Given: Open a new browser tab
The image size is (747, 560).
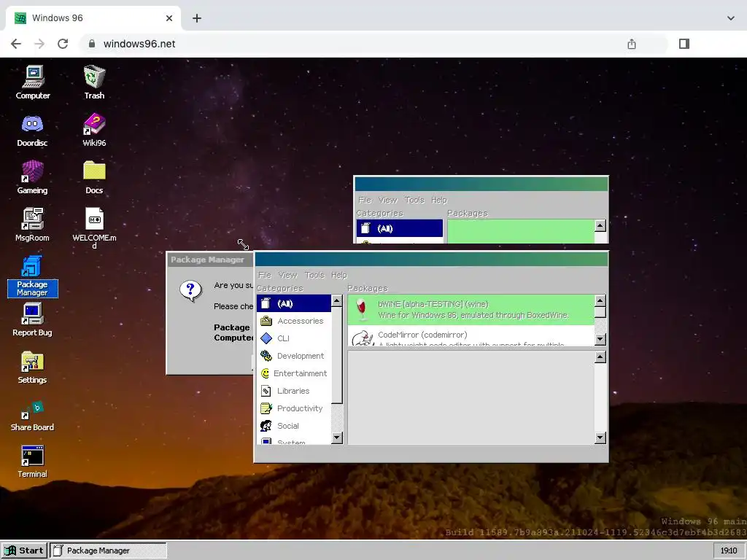Looking at the screenshot, I should tap(197, 18).
